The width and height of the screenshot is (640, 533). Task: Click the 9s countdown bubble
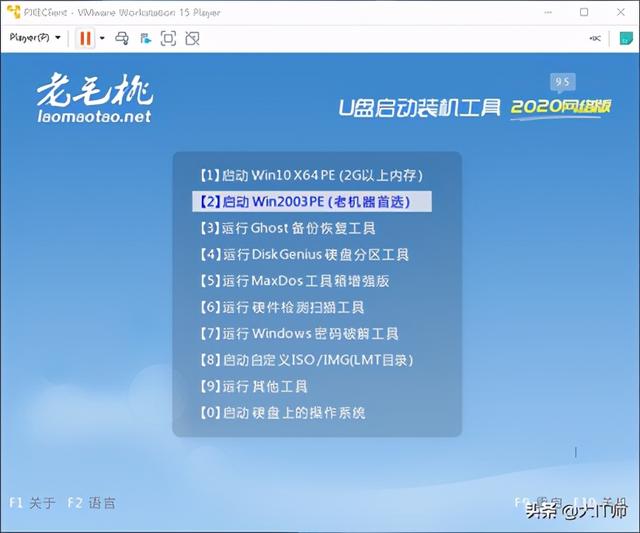pyautogui.click(x=562, y=82)
